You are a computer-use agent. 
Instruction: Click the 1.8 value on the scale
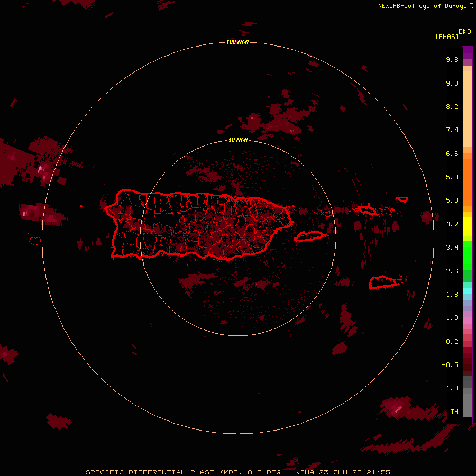pos(452,295)
